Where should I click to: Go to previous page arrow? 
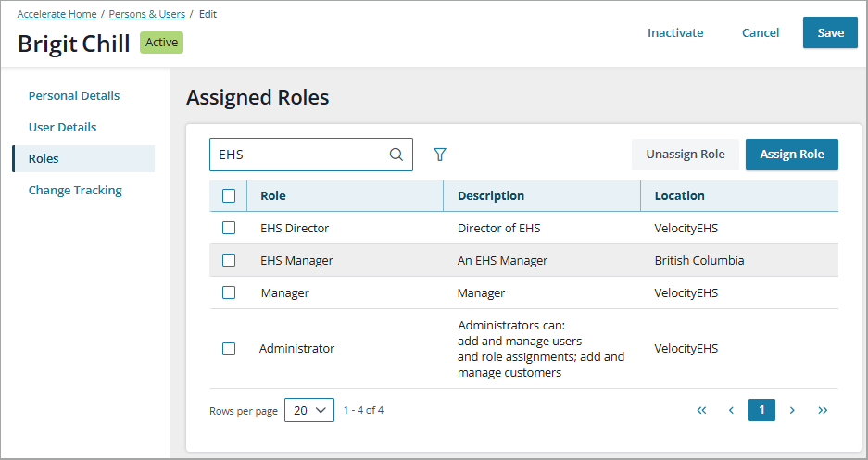(x=731, y=410)
